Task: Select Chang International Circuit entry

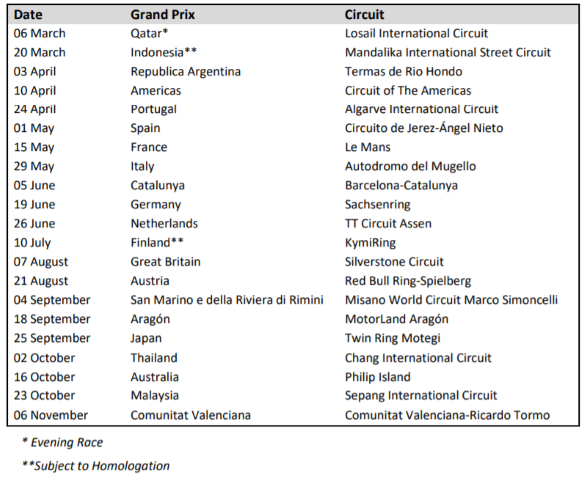Action: (x=418, y=358)
